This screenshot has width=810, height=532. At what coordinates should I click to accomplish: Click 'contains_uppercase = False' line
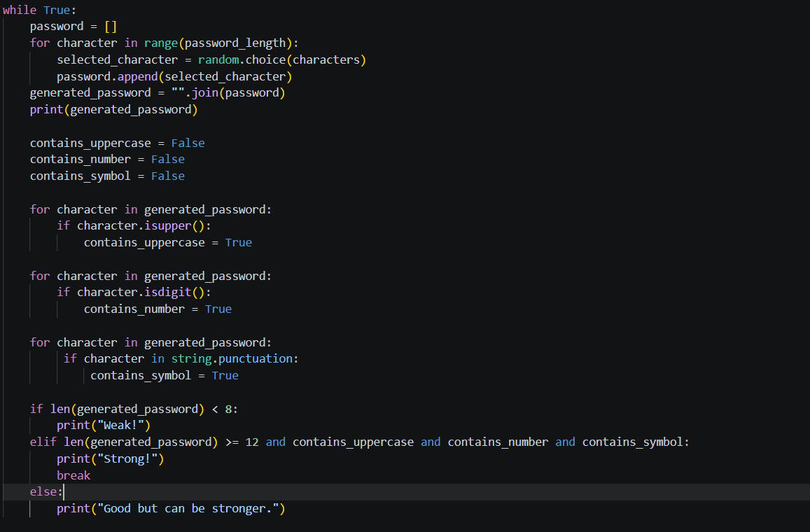(x=117, y=143)
